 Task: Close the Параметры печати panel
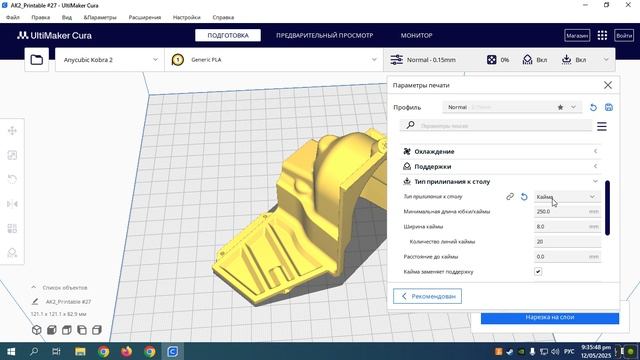pos(608,85)
